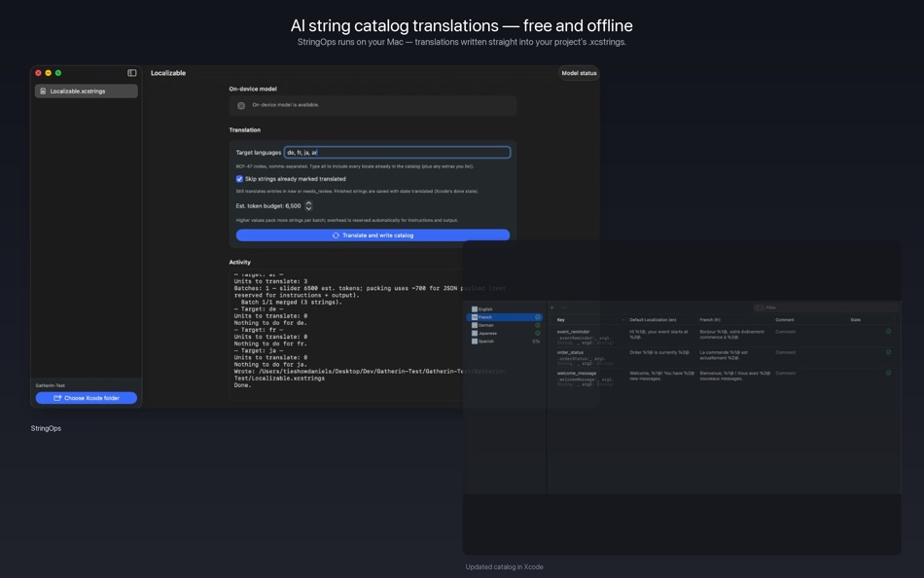The width and height of the screenshot is (924, 578).
Task: Click the State column header
Action: coord(856,320)
